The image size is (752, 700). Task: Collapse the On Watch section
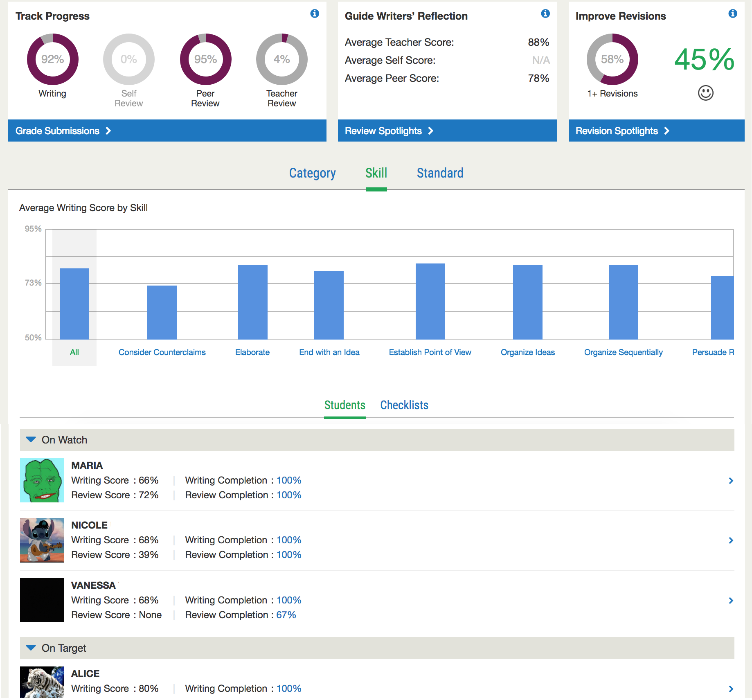pyautogui.click(x=31, y=440)
